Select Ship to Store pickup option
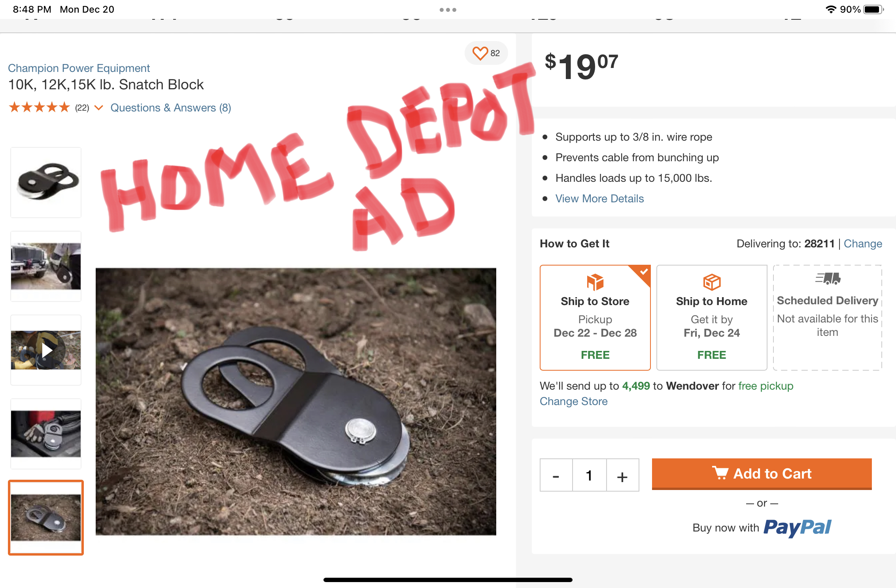Image resolution: width=896 pixels, height=588 pixels. [595, 318]
